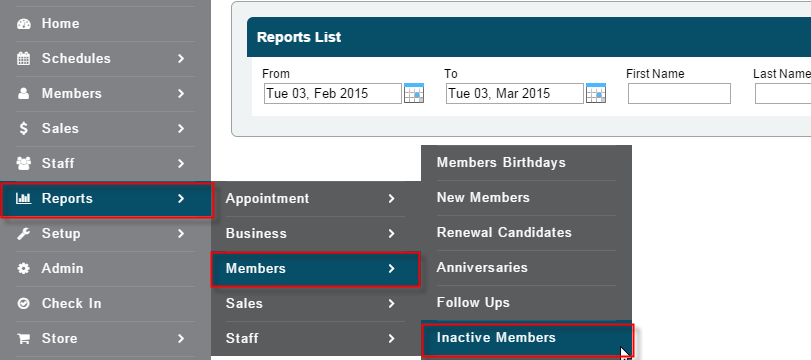Image resolution: width=811 pixels, height=360 pixels.
Task: Open the Members Birthdays report
Action: click(x=527, y=162)
